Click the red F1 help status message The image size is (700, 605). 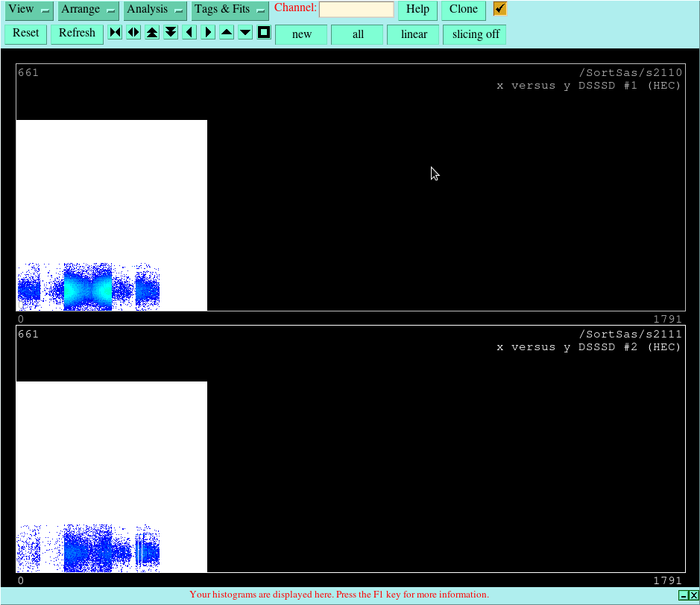click(x=339, y=595)
